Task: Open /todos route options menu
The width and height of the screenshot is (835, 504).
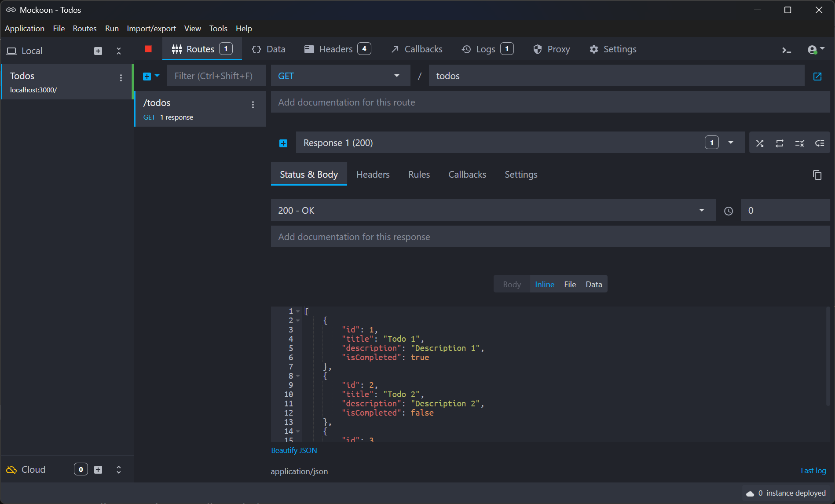Action: [253, 105]
